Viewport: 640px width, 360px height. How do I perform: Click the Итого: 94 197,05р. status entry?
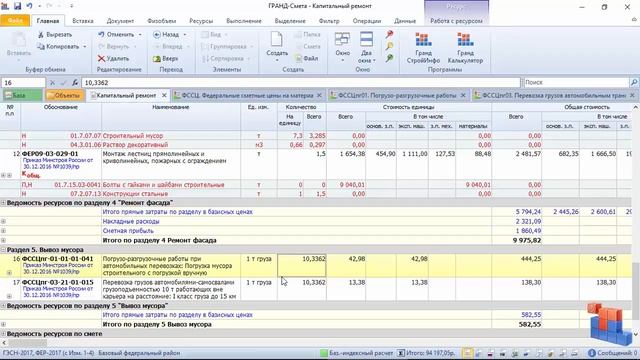(427, 353)
